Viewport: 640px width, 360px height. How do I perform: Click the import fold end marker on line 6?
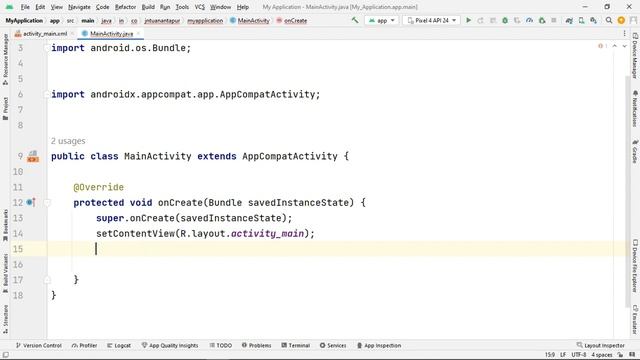coord(47,95)
